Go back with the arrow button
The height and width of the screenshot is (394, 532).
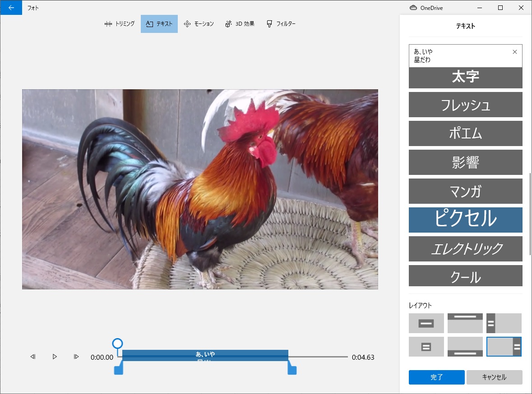(x=11, y=8)
